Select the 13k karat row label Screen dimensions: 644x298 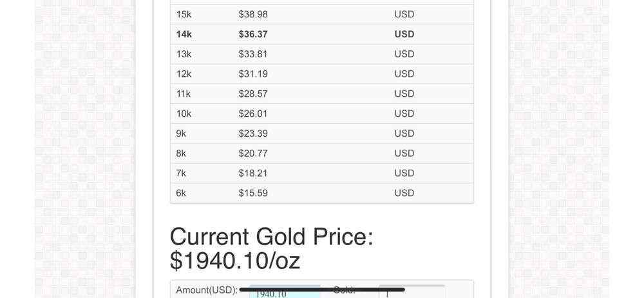tap(184, 54)
